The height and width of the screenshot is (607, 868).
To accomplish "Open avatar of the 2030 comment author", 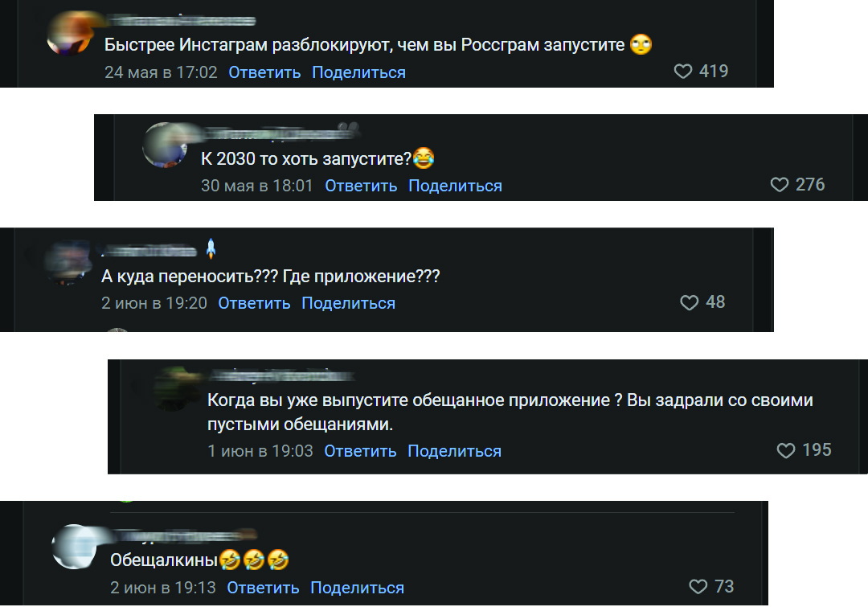I will [x=165, y=145].
